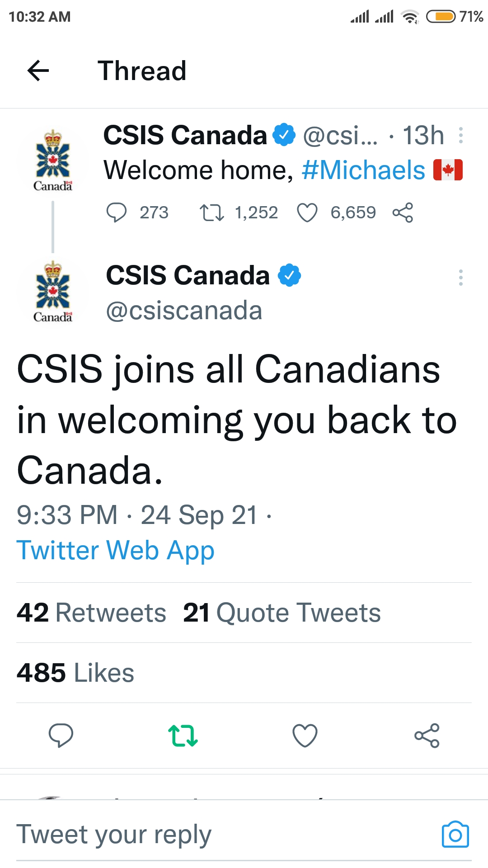Image resolution: width=488 pixels, height=868 pixels.
Task: Tap reply icon under main tweet
Action: pos(61,736)
